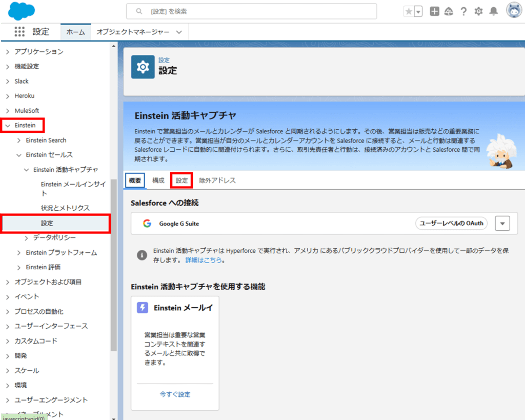The height and width of the screenshot is (420, 525).
Task: Open the Help question mark icon
Action: coord(463,11)
